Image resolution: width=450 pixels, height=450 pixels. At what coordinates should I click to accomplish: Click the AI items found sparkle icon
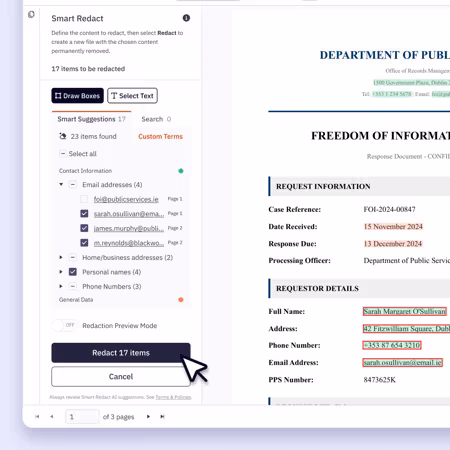tap(63, 136)
